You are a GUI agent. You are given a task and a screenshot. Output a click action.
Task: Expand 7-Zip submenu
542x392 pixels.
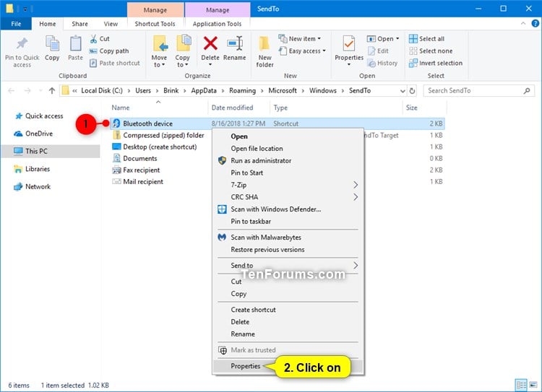point(288,185)
